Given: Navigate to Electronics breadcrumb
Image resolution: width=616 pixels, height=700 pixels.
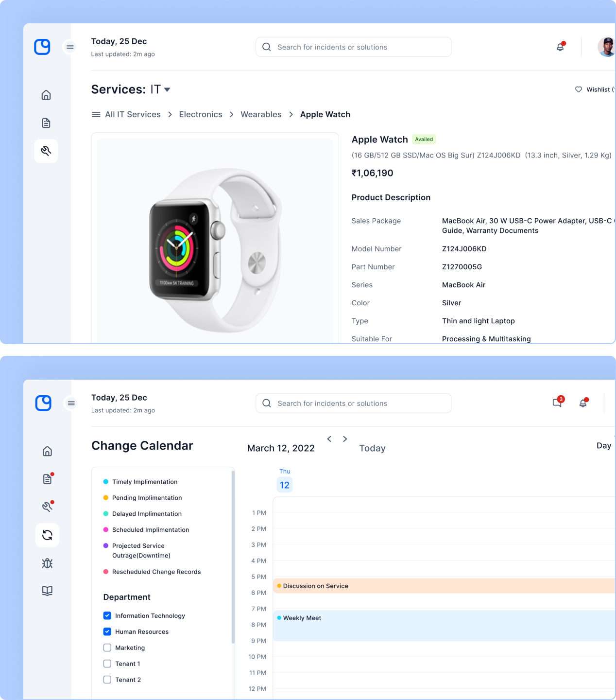Looking at the screenshot, I should (x=201, y=115).
